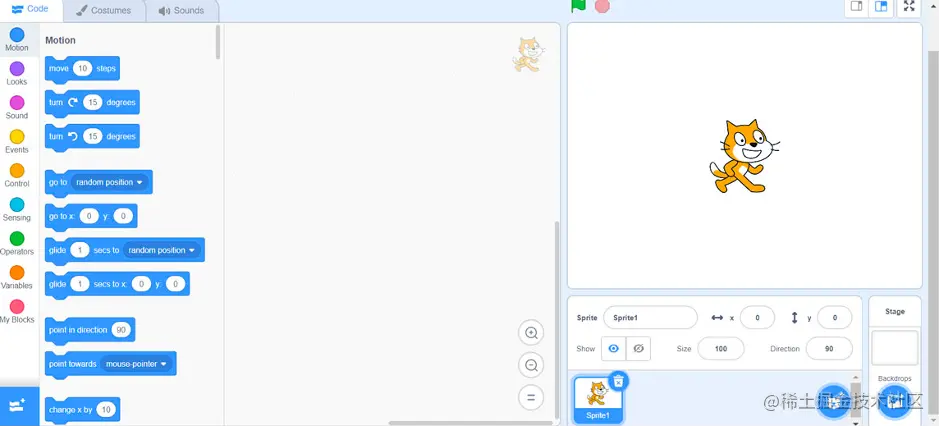939x427 pixels.
Task: Switch to large stage layout
Action: (881, 7)
